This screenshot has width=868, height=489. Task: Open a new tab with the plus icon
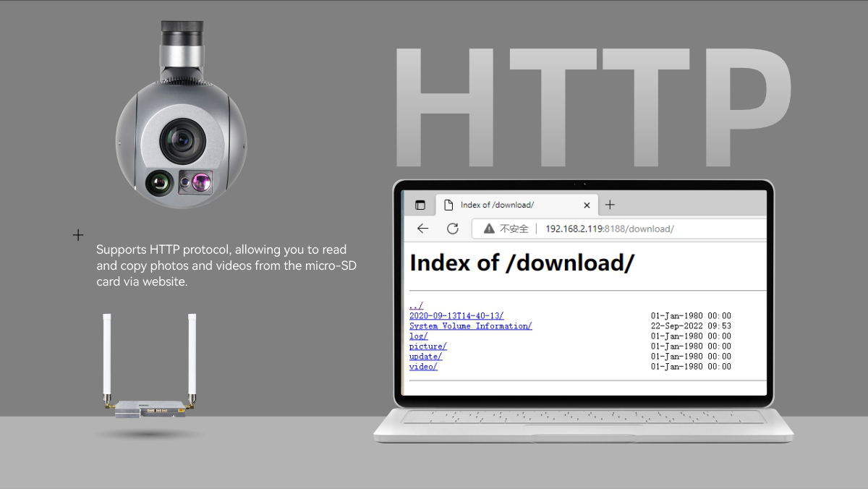point(610,205)
